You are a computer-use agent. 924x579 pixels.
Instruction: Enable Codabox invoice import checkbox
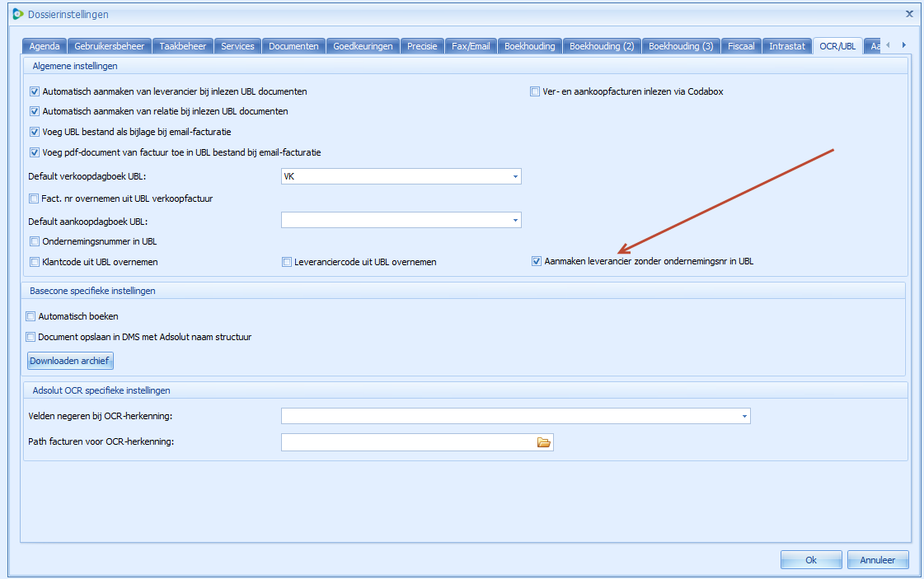535,91
